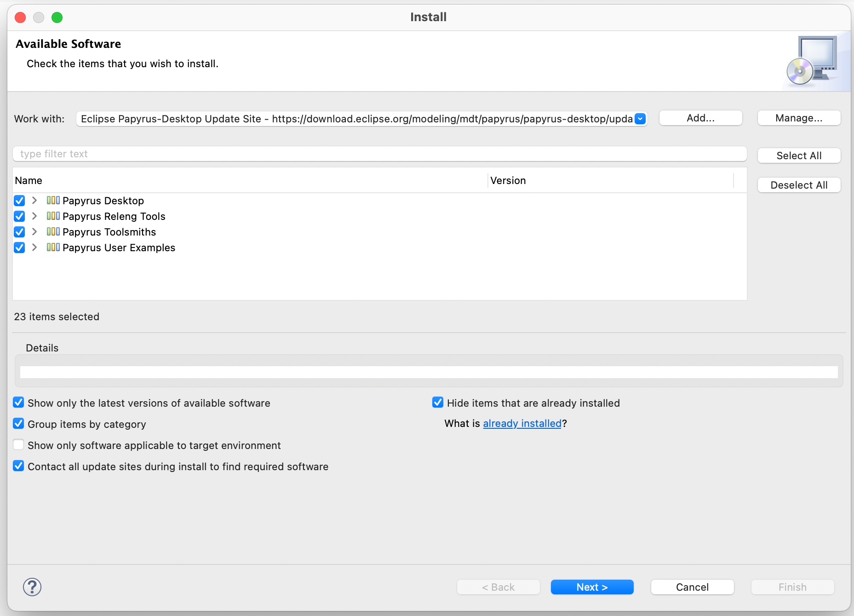This screenshot has height=616, width=854.
Task: Close the Install dialog with red button
Action: pyautogui.click(x=20, y=17)
